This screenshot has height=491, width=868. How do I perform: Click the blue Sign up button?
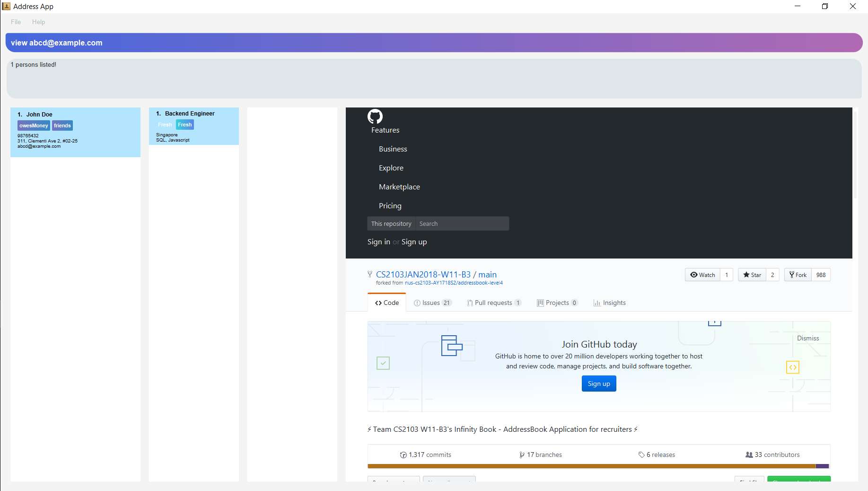tap(599, 384)
